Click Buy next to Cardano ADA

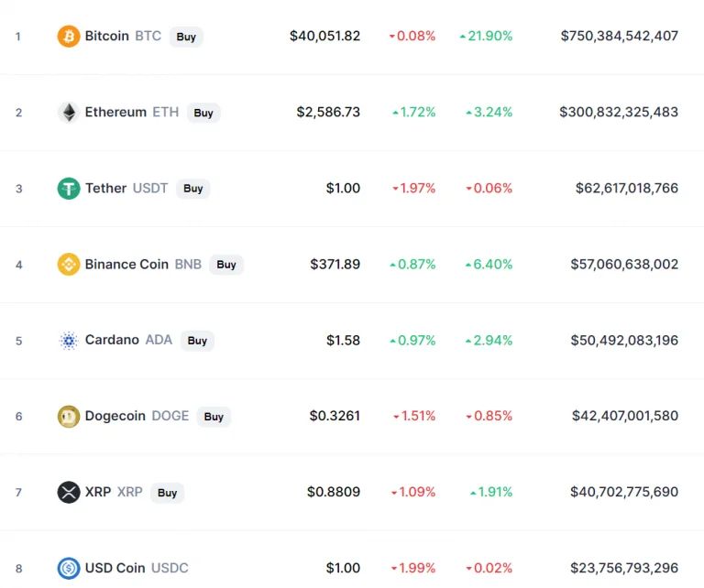point(197,341)
